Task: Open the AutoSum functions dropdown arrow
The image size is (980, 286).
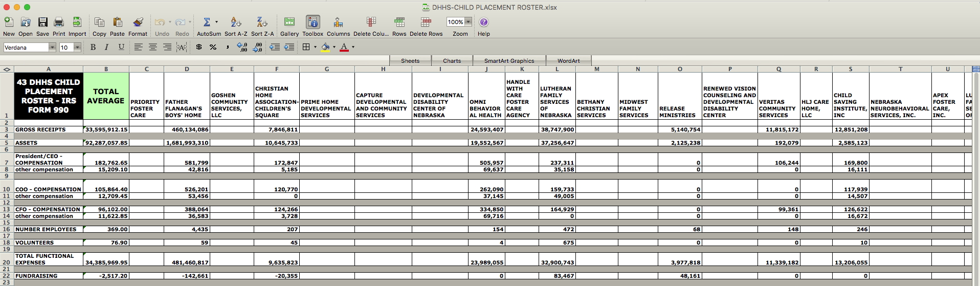Action: (216, 22)
